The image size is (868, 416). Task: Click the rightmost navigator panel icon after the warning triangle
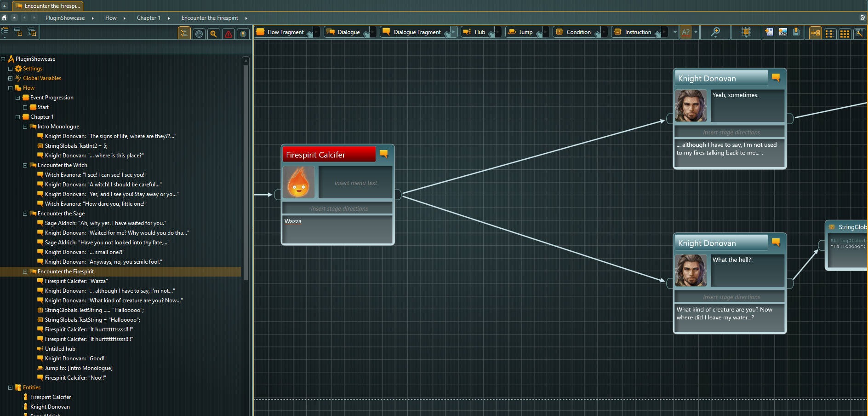(x=243, y=34)
